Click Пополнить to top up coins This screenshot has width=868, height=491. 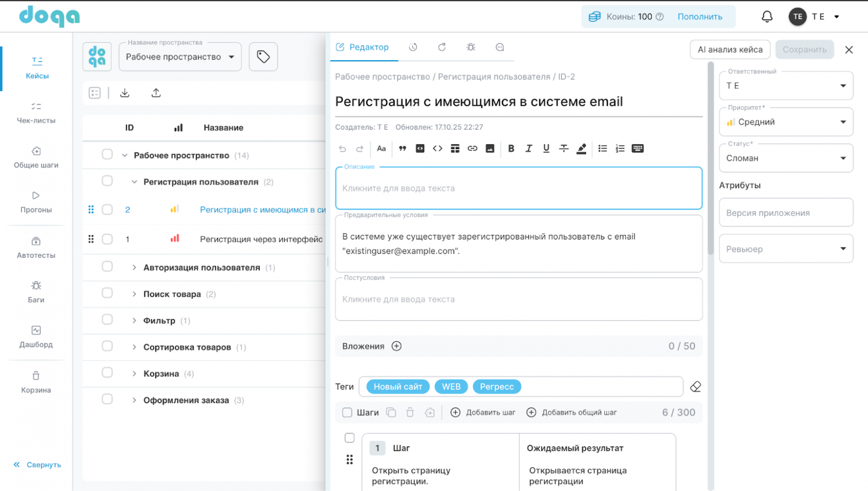point(699,17)
